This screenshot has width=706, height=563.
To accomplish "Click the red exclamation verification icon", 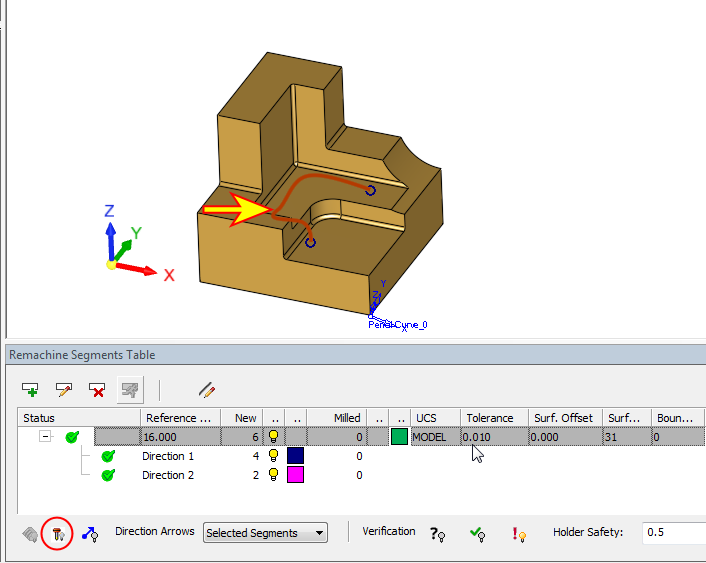I will [519, 534].
